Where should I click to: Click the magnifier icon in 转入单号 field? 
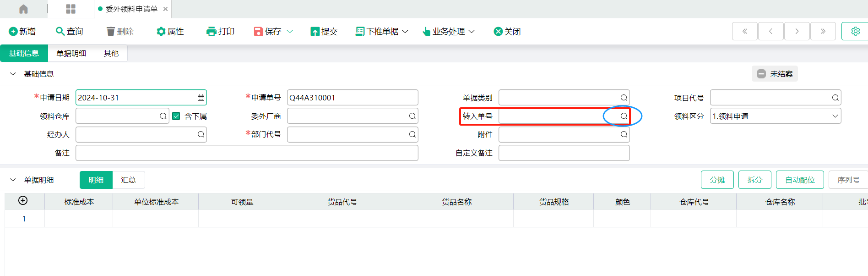624,116
